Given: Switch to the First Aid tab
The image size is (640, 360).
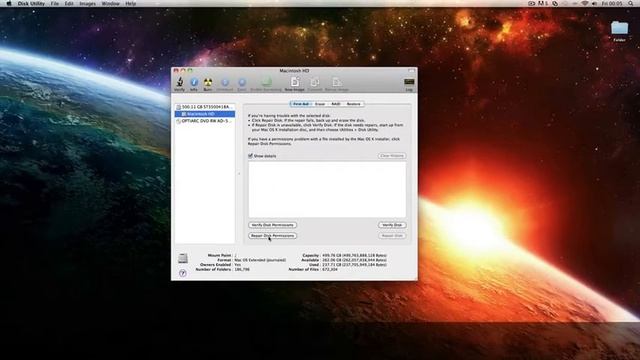Looking at the screenshot, I should tap(301, 104).
